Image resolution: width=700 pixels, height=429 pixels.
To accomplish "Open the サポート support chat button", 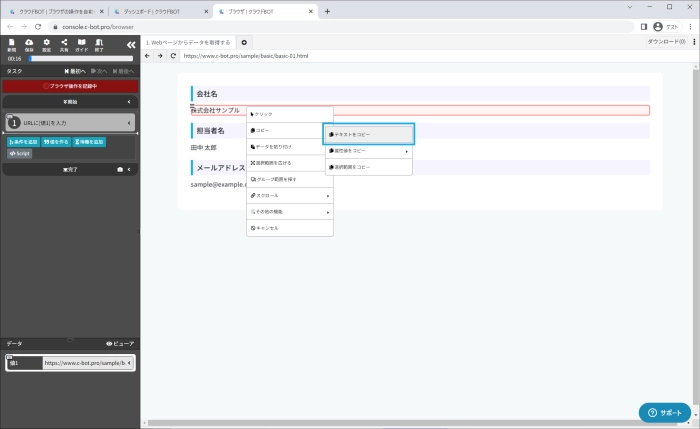I will pyautogui.click(x=665, y=413).
